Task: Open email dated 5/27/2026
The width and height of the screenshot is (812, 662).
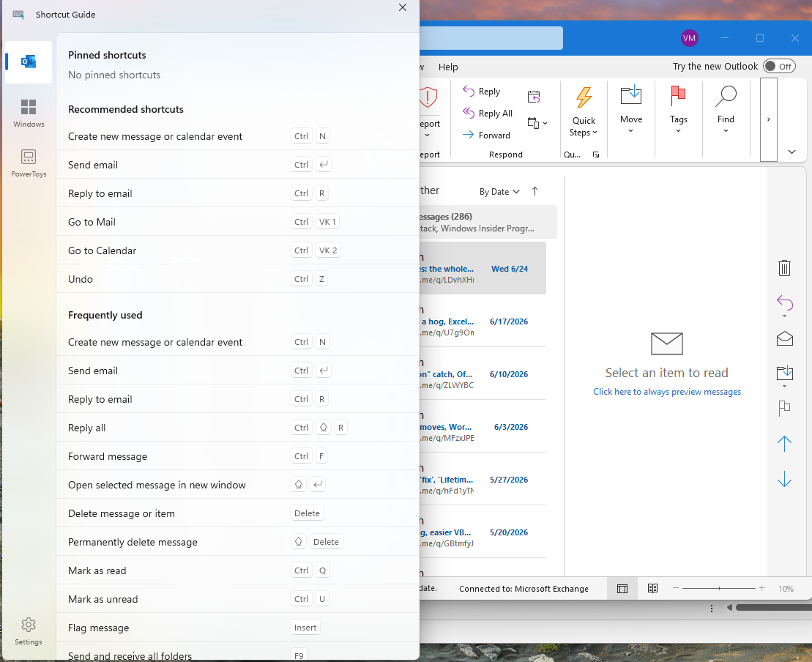Action: click(483, 480)
